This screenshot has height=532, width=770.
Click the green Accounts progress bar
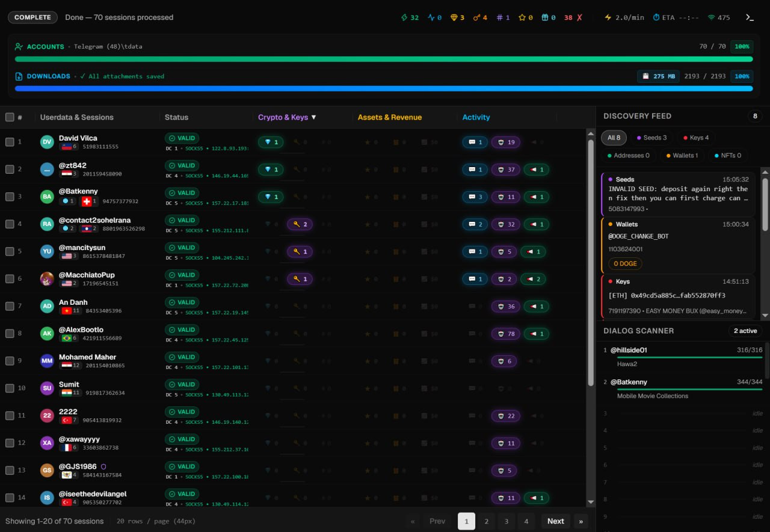[384, 59]
